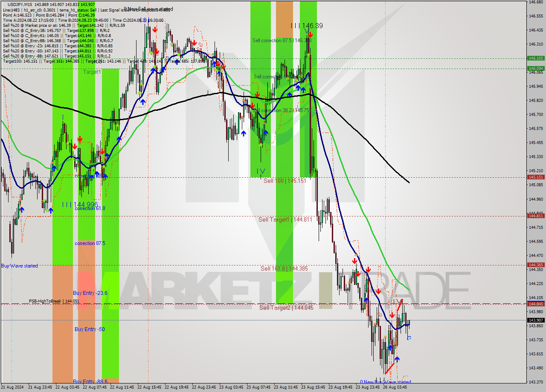Click the red 144.045 price tag

point(536,304)
